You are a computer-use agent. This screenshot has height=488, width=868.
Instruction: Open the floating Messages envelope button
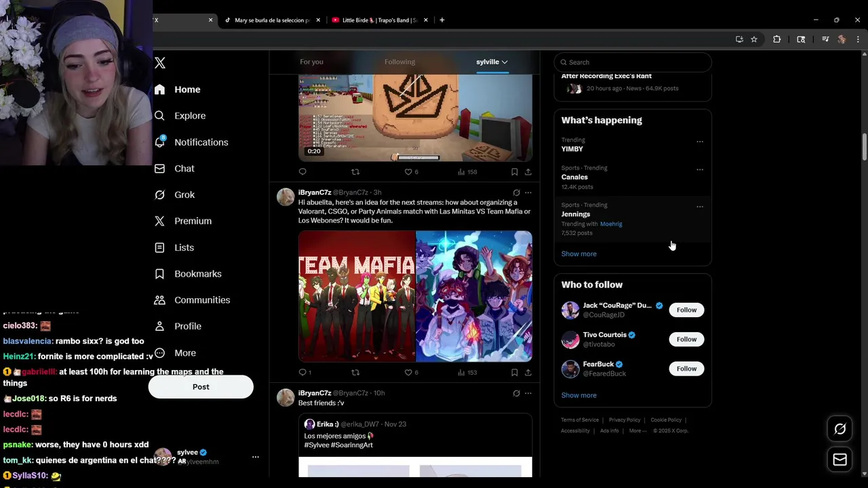coord(840,460)
